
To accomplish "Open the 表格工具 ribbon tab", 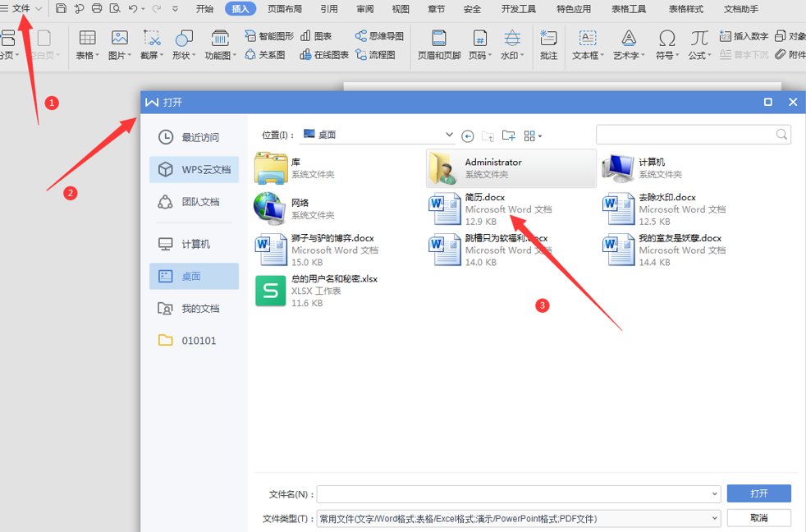I will 629,9.
